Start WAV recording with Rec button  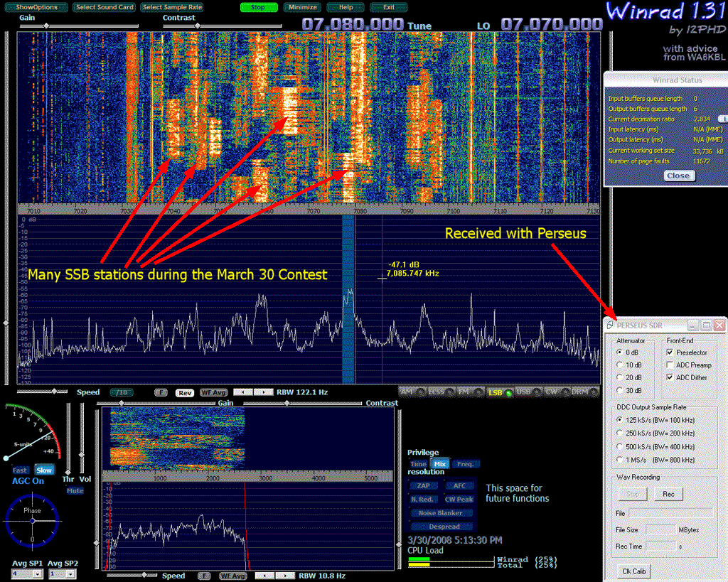pos(668,494)
